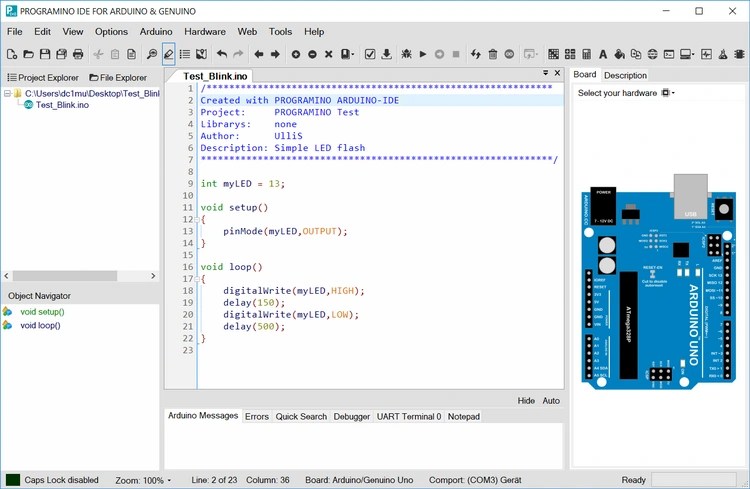Open a file with the folder icon
The image size is (750, 489).
click(x=28, y=54)
